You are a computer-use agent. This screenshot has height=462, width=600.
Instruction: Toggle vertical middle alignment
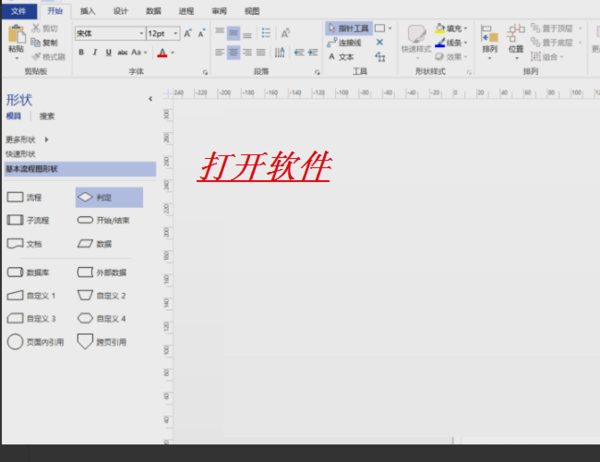[x=233, y=33]
